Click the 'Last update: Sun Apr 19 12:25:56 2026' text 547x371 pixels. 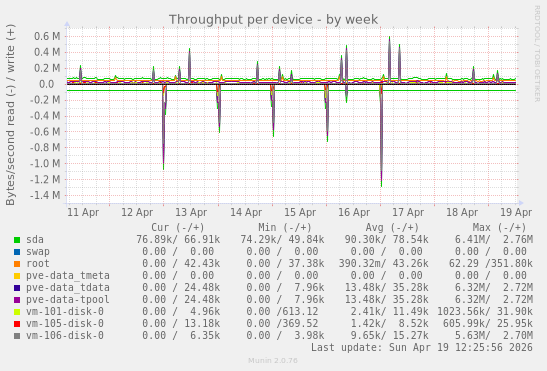422,348
